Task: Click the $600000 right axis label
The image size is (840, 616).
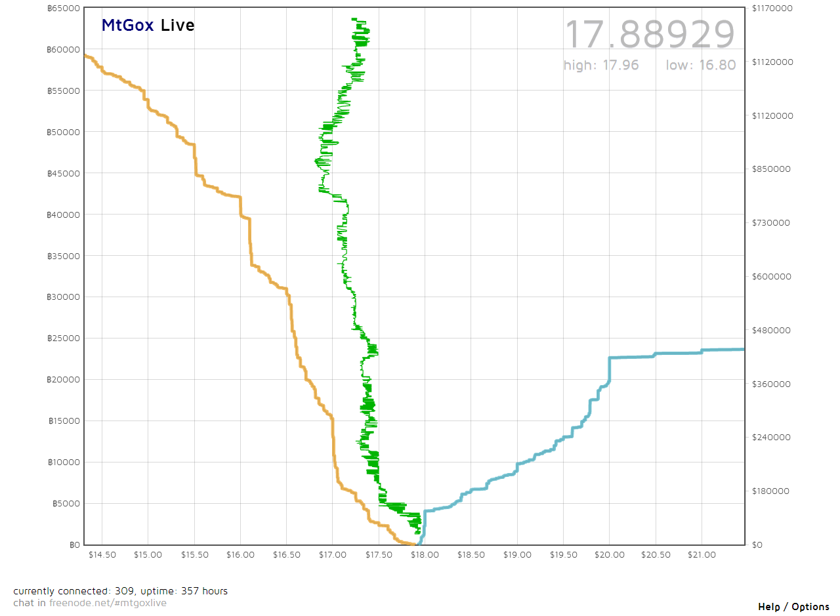Action: point(771,277)
